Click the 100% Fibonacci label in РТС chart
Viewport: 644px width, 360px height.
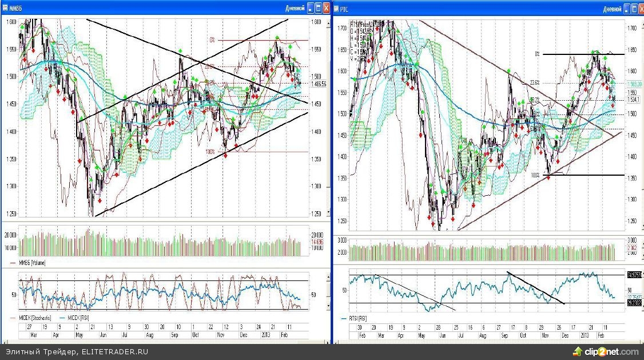point(535,175)
